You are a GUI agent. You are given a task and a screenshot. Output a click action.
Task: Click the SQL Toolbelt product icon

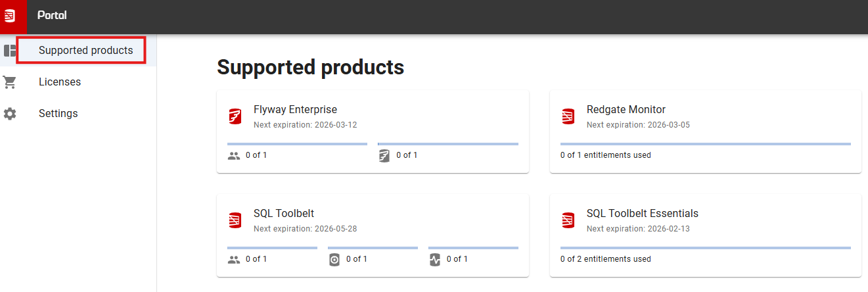pyautogui.click(x=235, y=220)
